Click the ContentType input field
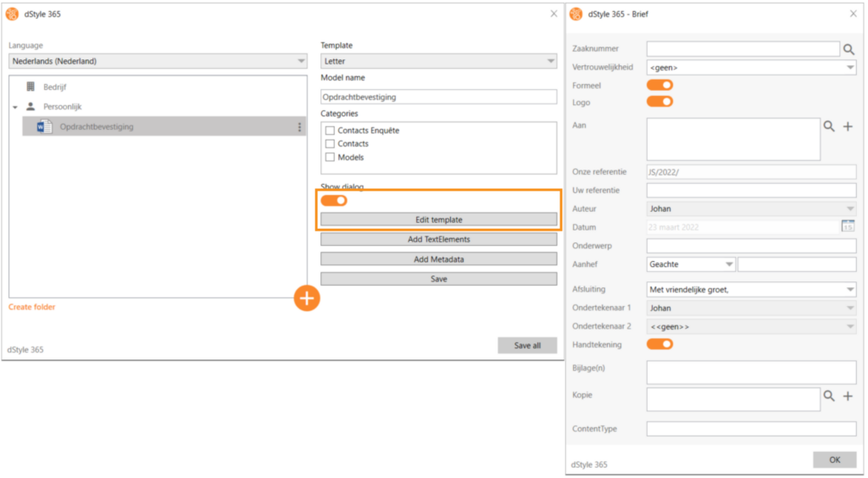The height and width of the screenshot is (478, 868). click(x=751, y=429)
